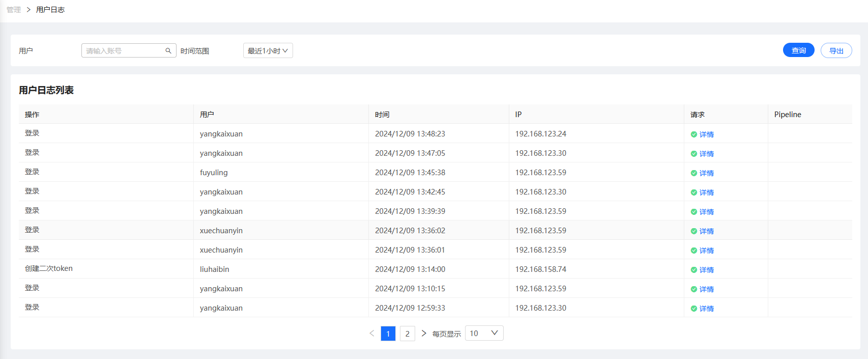The image size is (868, 359).
Task: Open the 最近1小时 time range dropdown
Action: pyautogui.click(x=268, y=50)
